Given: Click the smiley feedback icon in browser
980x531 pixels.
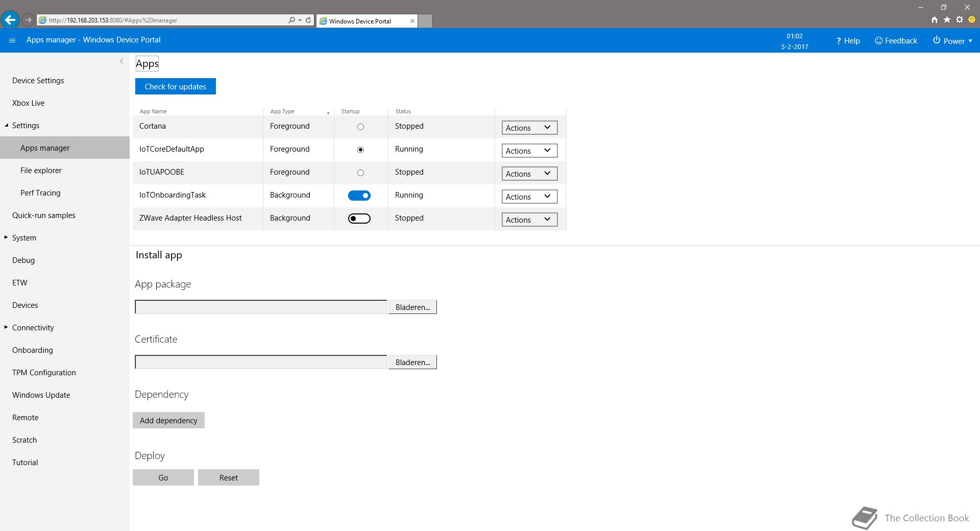Looking at the screenshot, I should coord(972,20).
